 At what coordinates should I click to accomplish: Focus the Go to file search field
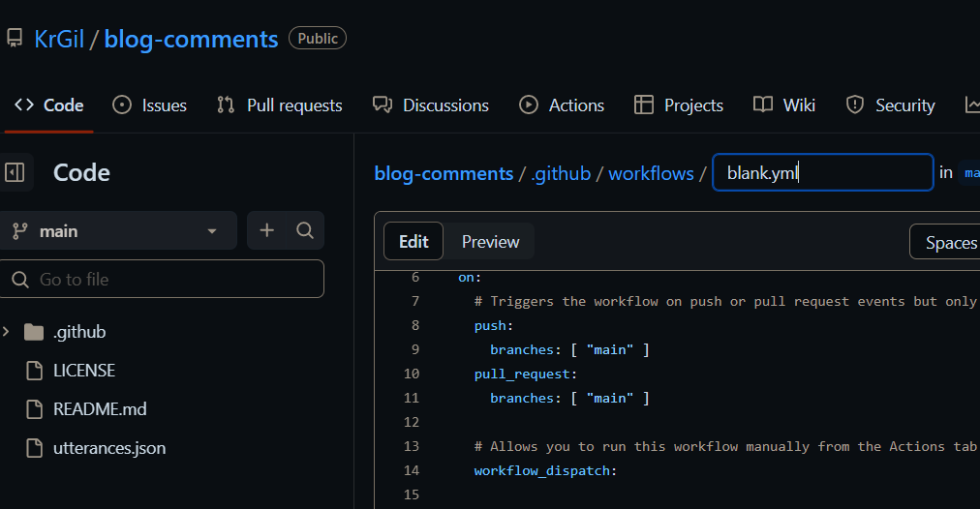(162, 279)
